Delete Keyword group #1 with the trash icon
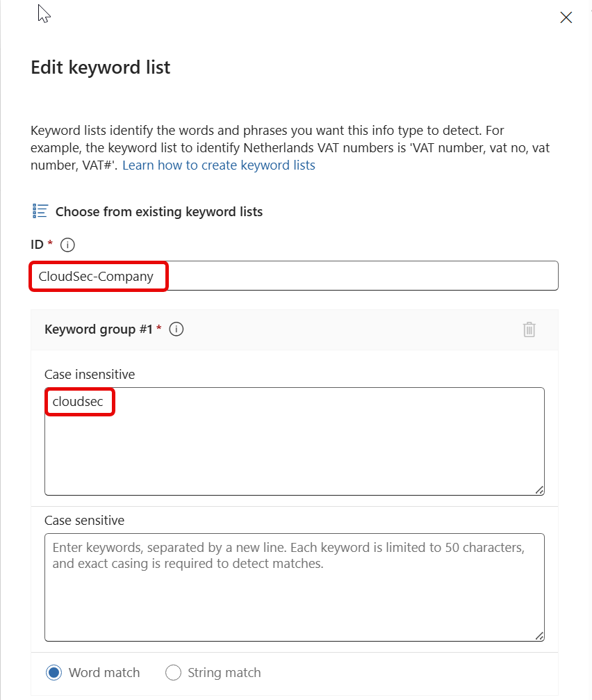This screenshot has height=700, width=592. 529,329
